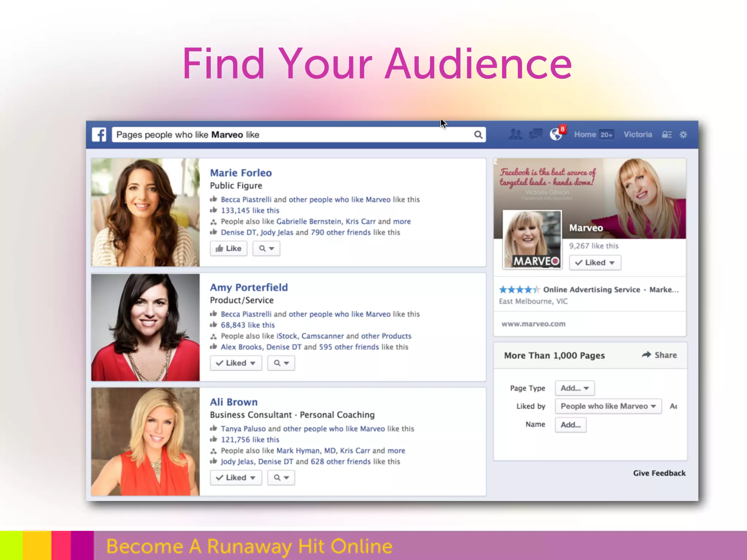Open Denise DT link under Marie Forleo

click(239, 232)
